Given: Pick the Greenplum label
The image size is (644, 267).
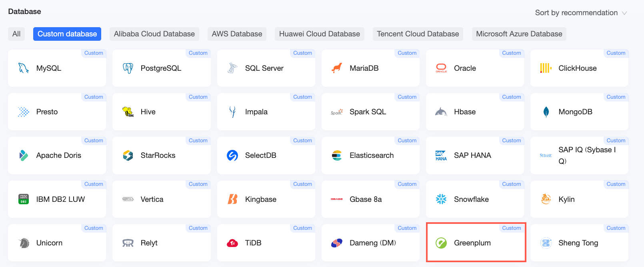Looking at the screenshot, I should tap(472, 243).
